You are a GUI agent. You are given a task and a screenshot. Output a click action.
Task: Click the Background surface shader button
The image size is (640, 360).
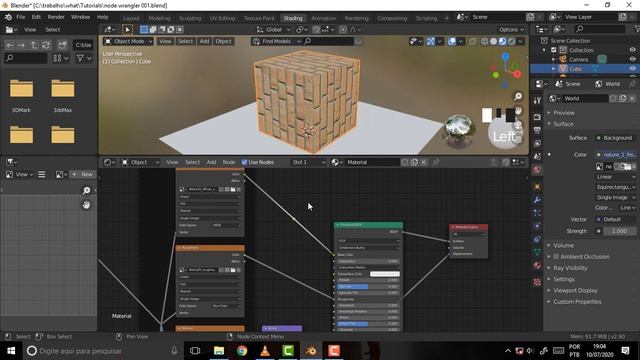pyautogui.click(x=616, y=138)
